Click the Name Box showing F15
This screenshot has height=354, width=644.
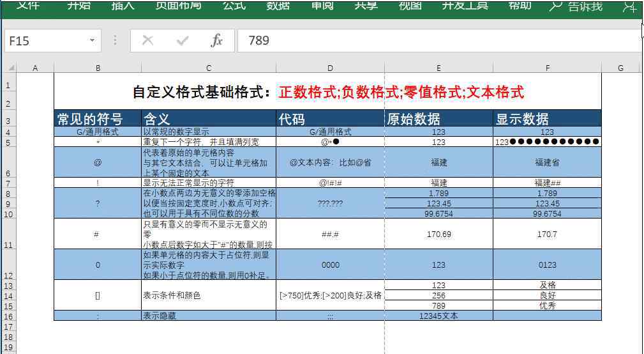pos(53,41)
